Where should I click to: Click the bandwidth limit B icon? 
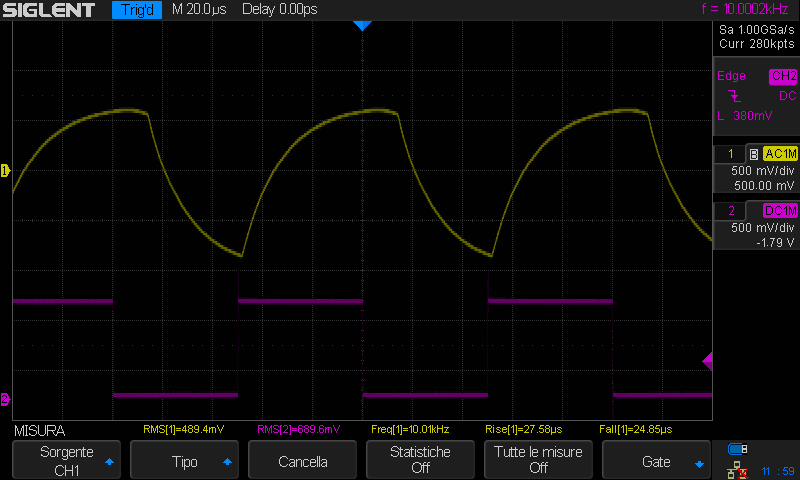tap(754, 154)
